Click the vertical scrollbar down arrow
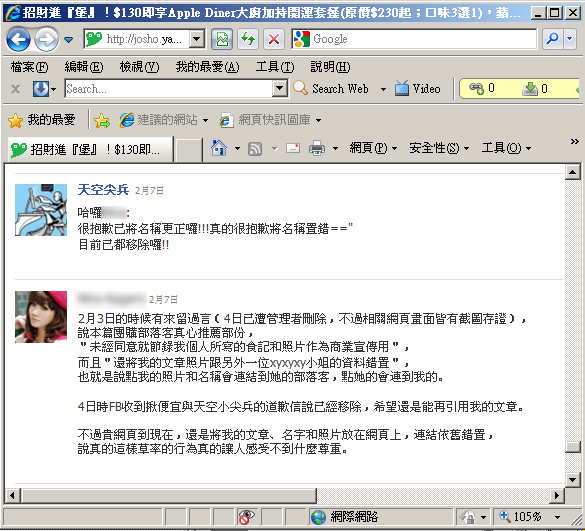585x531 pixels. (x=572, y=480)
